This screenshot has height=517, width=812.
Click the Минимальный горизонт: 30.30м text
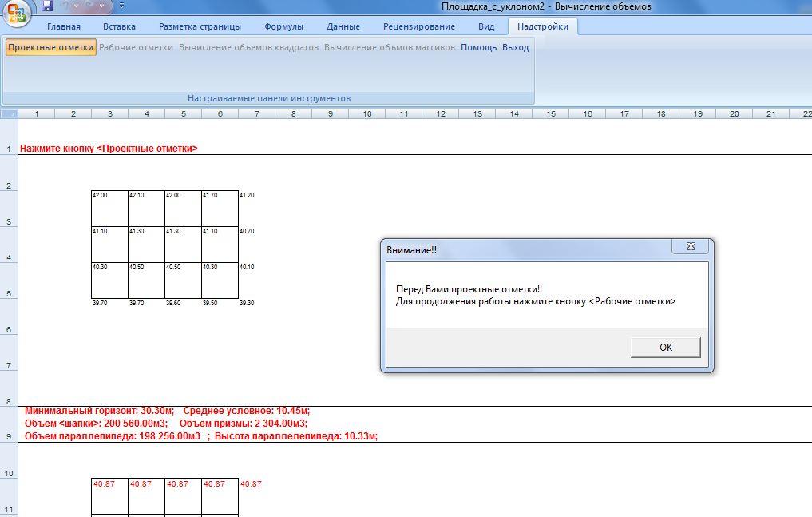pyautogui.click(x=100, y=411)
